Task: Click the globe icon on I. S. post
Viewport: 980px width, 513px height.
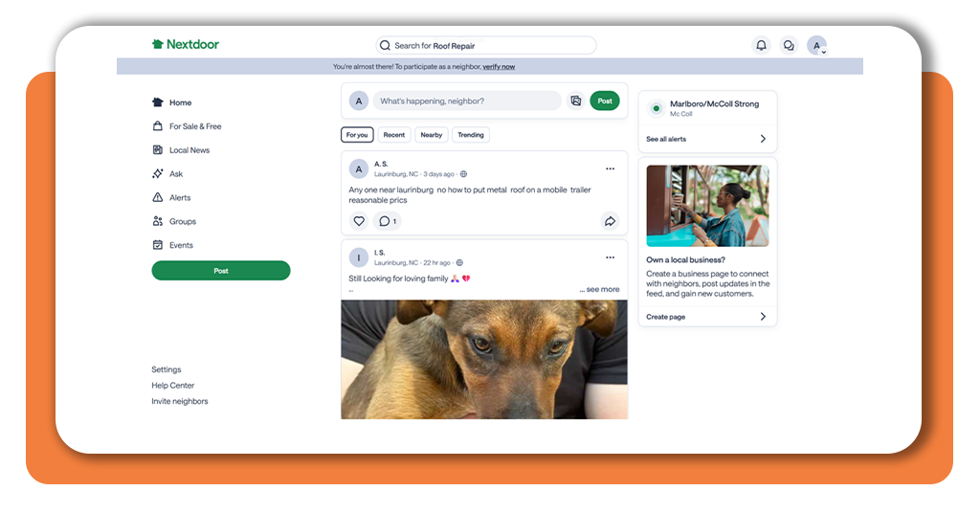Action: click(459, 263)
